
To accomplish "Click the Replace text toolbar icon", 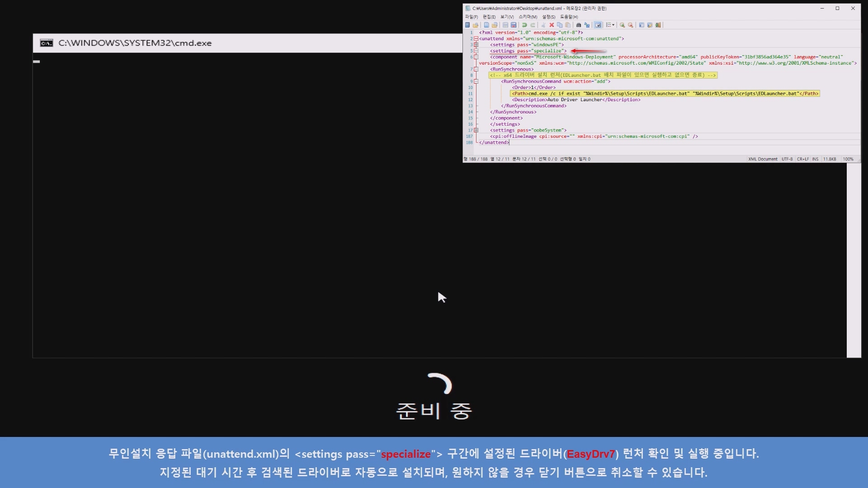I will (x=587, y=25).
